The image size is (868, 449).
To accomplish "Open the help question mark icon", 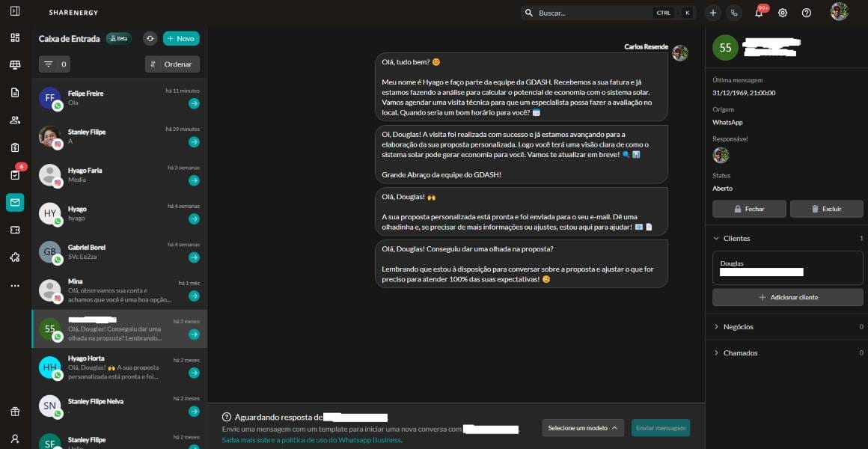I will point(806,13).
